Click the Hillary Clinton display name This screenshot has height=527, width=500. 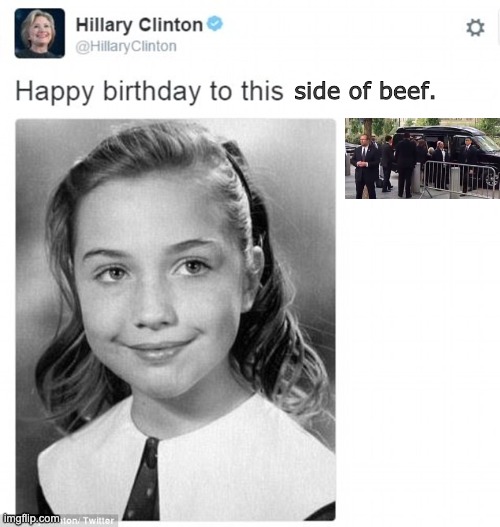click(139, 25)
